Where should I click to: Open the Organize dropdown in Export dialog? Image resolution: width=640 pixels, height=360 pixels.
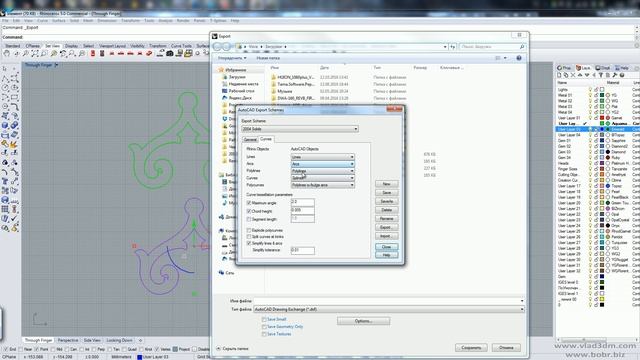[x=231, y=58]
